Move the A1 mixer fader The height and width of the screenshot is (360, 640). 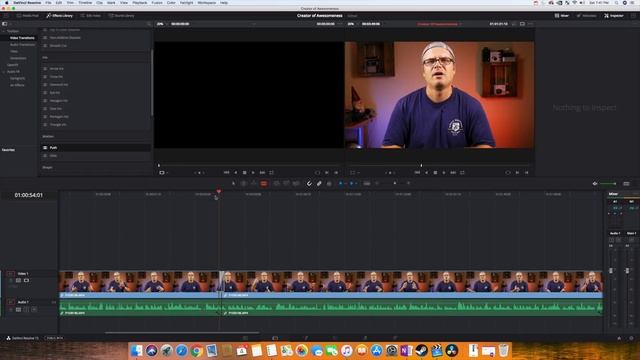click(611, 270)
